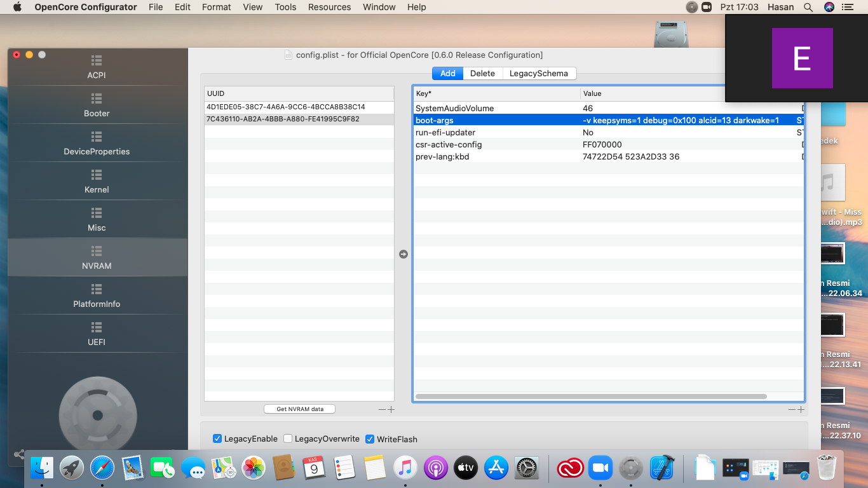
Task: Select UUID 4D1EDE05-38C7-4A6A-9CC6-4BCCA8B38C14
Action: click(x=285, y=107)
